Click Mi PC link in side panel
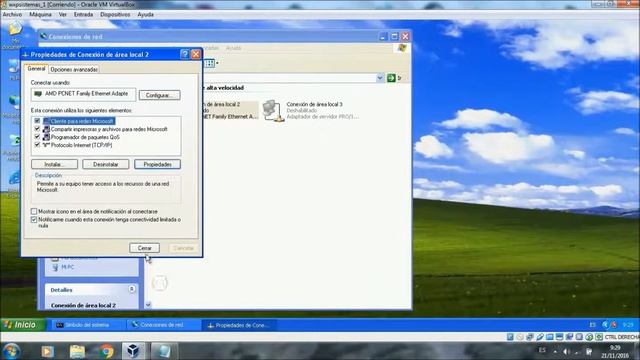The width and height of the screenshot is (640, 360). 67,267
